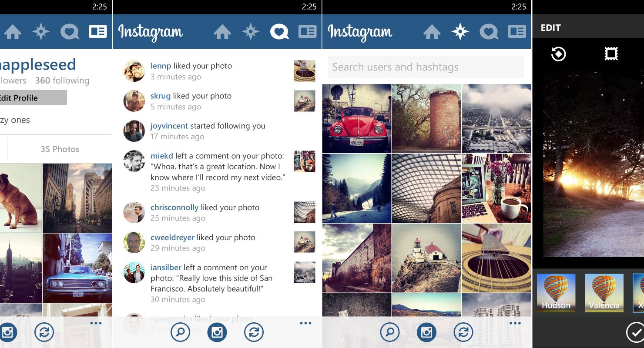Open the 35 Photos tab

click(x=60, y=149)
